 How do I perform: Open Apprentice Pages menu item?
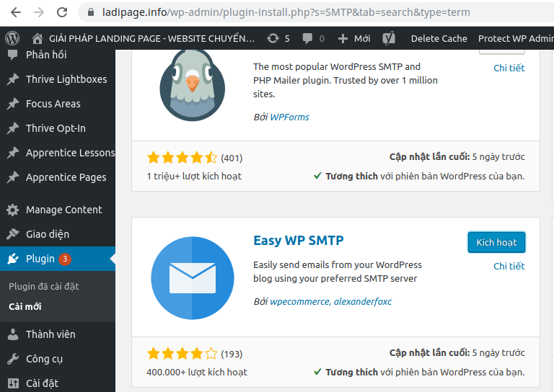click(x=66, y=177)
